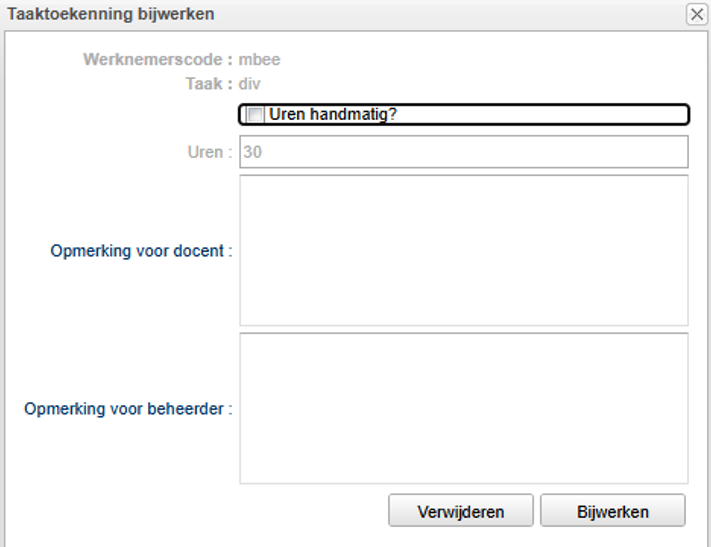The image size is (711, 547).
Task: Focus the Uren input field
Action: (x=463, y=153)
